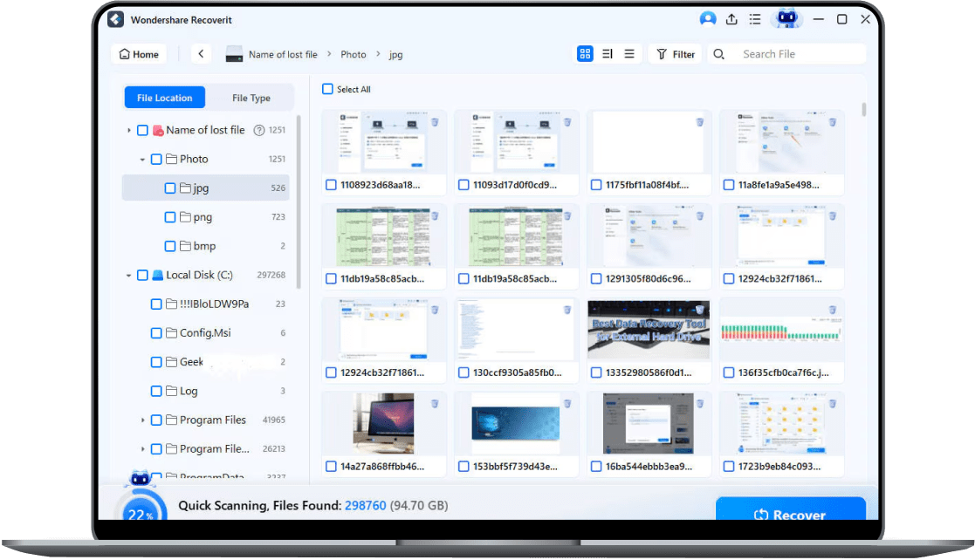Screen dimensions: 975x560
Task: Click trash icon on 1108923d68aa18 thumbnail
Action: click(435, 122)
